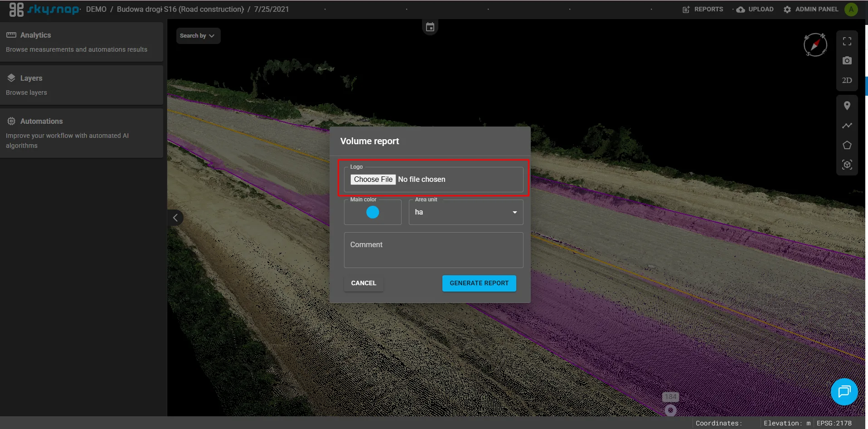Open the Area unit dropdown
Image resolution: width=868 pixels, height=429 pixels.
[466, 212]
